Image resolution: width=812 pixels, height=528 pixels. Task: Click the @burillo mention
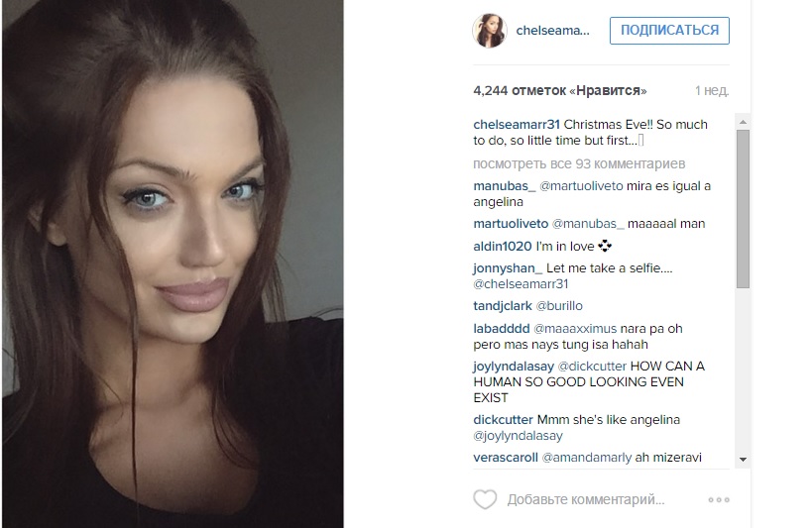pyautogui.click(x=559, y=306)
